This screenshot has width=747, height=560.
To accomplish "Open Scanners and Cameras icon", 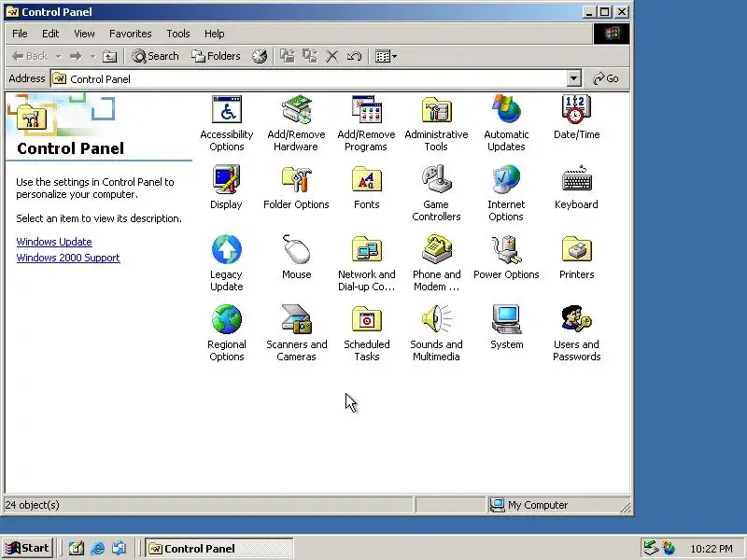I will click(296, 333).
